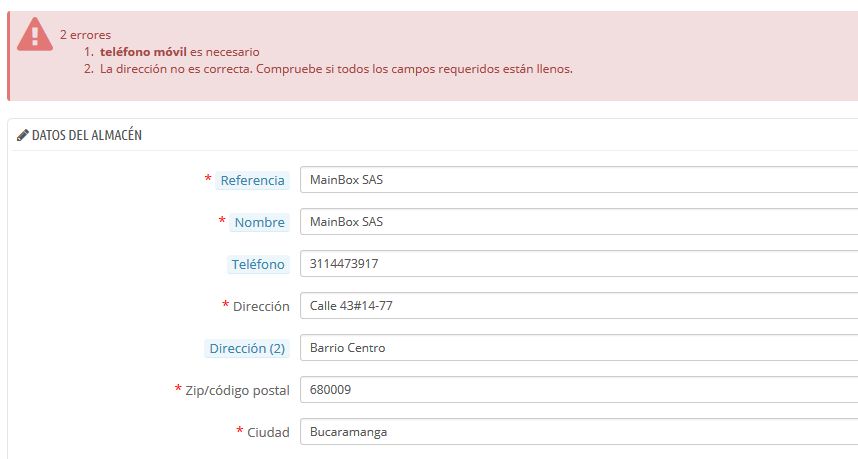Click the Ciudad label
The height and width of the screenshot is (459, 858).
pyautogui.click(x=267, y=433)
